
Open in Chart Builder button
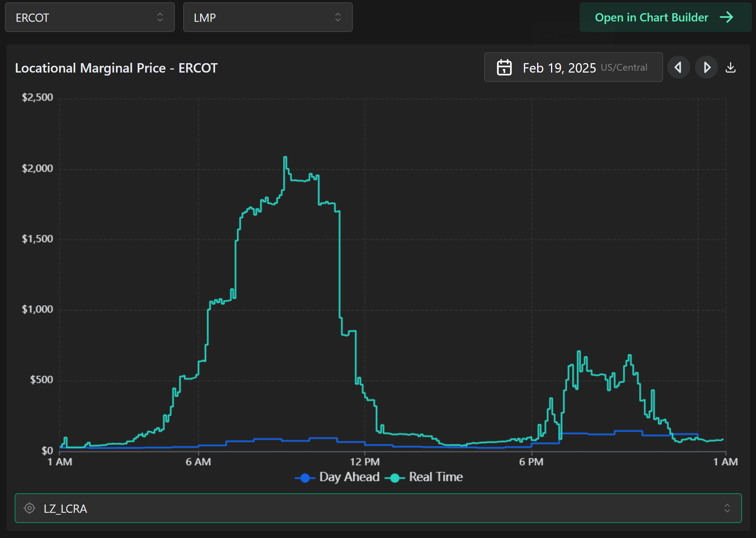point(652,17)
